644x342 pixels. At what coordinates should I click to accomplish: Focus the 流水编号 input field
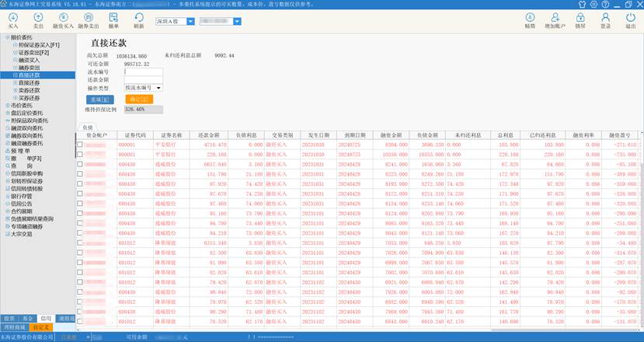(x=144, y=72)
